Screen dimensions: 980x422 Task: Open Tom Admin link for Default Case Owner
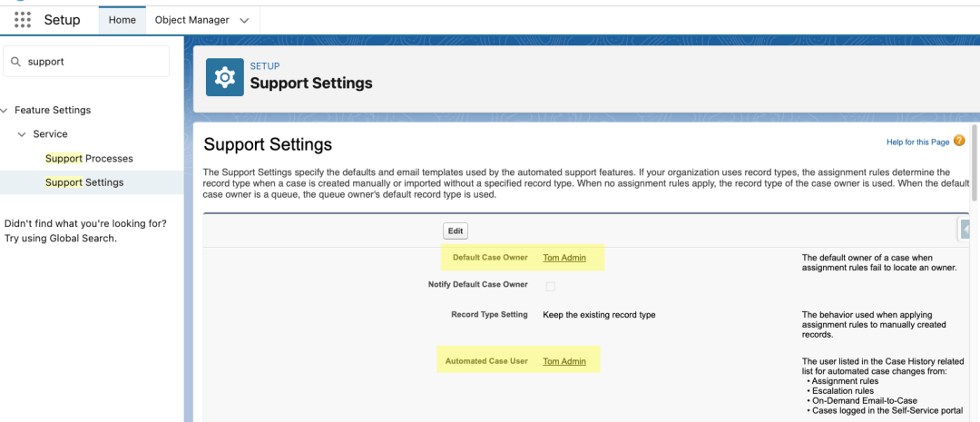coord(563,258)
